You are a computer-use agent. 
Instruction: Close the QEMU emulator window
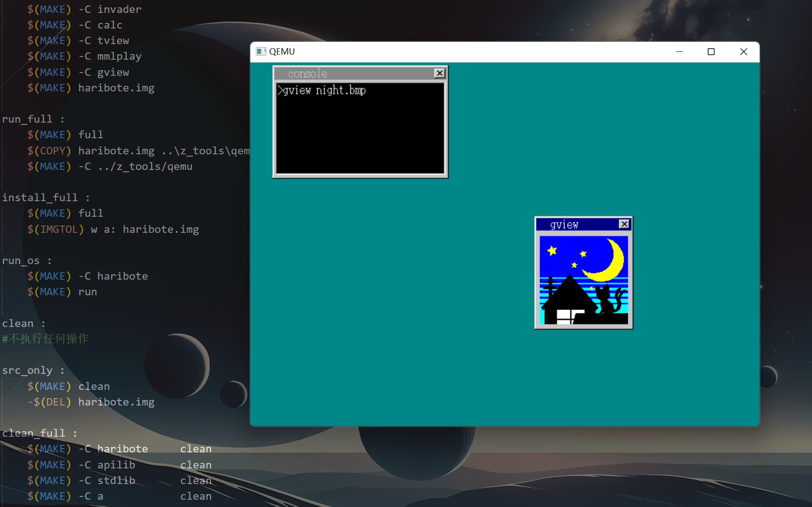[x=743, y=52]
